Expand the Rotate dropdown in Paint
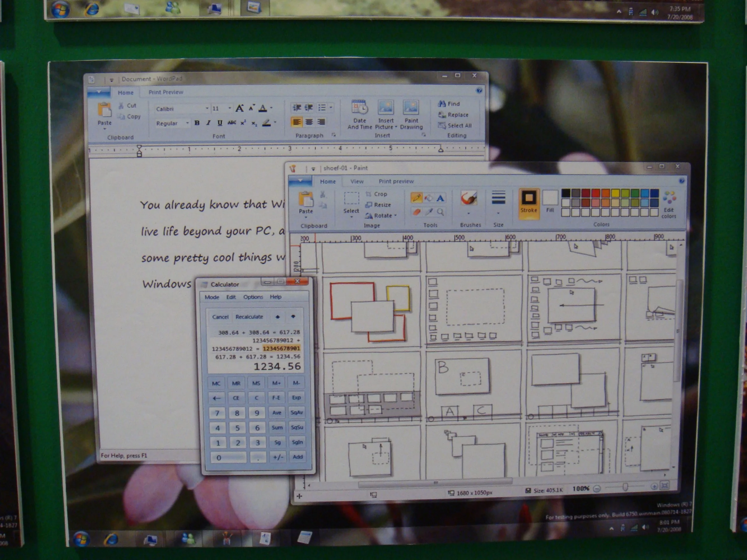Viewport: 747px width, 560px height. pos(395,215)
